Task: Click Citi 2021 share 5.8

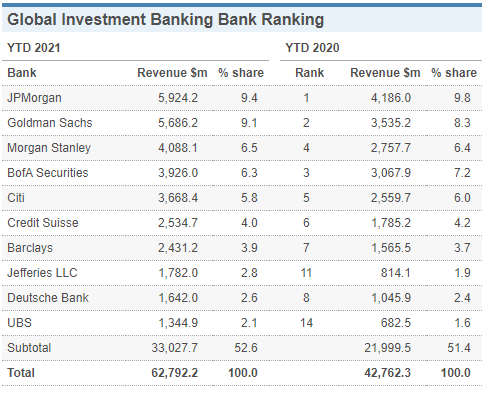Action: click(x=249, y=198)
